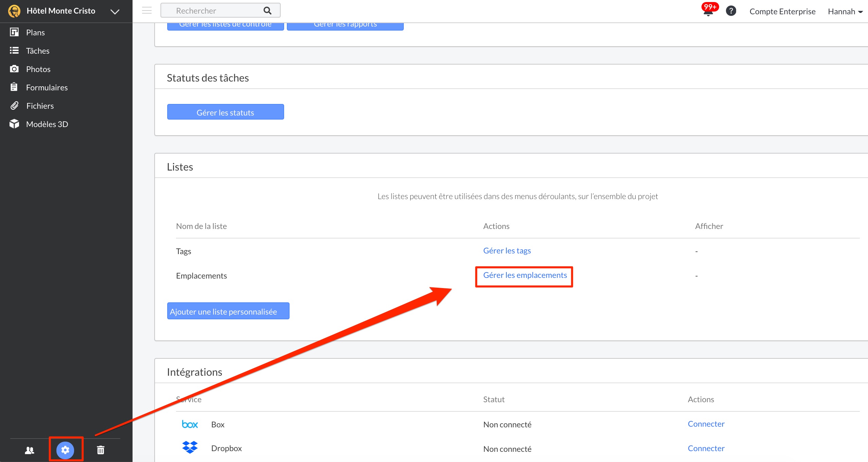
Task: Click the project helmet logo
Action: click(x=14, y=11)
